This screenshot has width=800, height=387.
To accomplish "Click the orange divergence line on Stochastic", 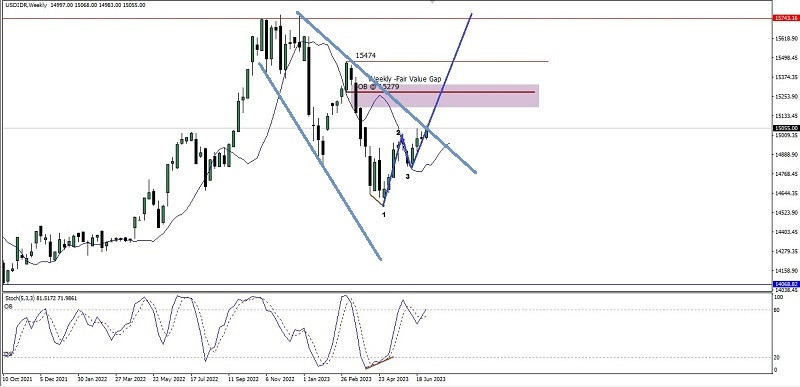I will 379,362.
